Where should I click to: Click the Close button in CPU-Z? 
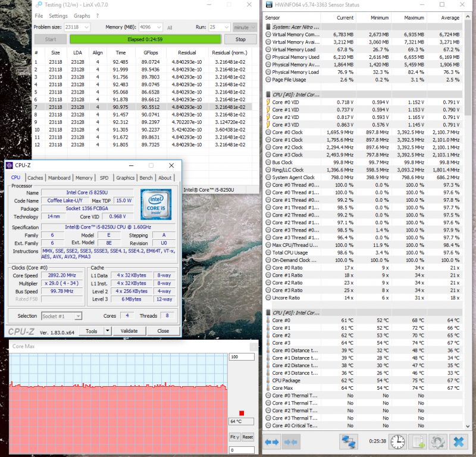tap(163, 331)
